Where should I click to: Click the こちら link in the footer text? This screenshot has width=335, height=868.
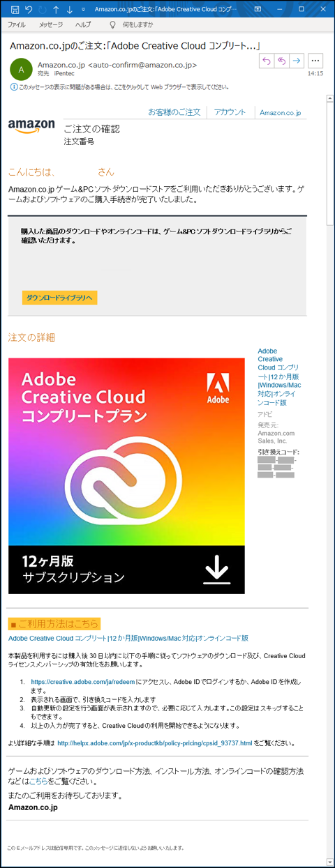[x=38, y=782]
